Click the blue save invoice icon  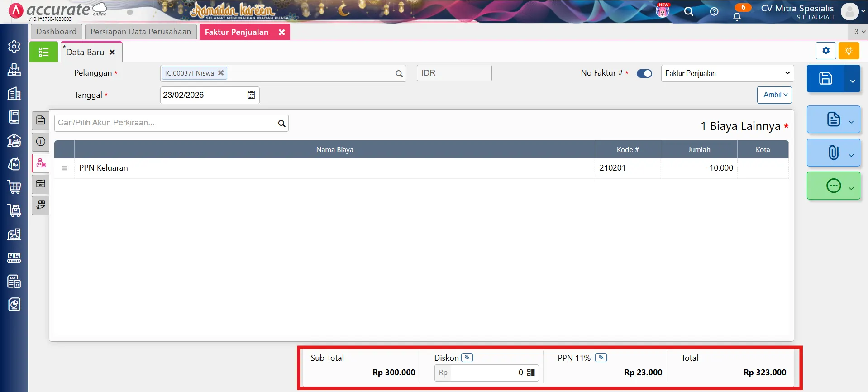(825, 79)
